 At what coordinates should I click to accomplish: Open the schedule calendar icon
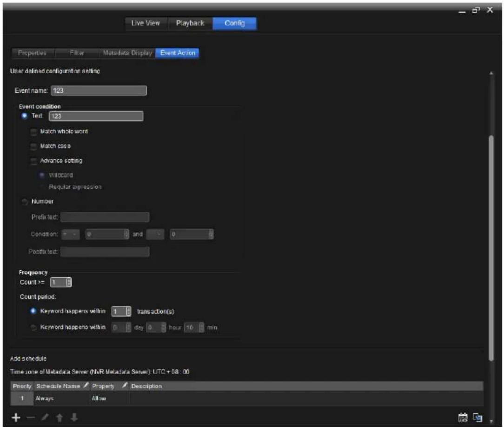point(463,418)
